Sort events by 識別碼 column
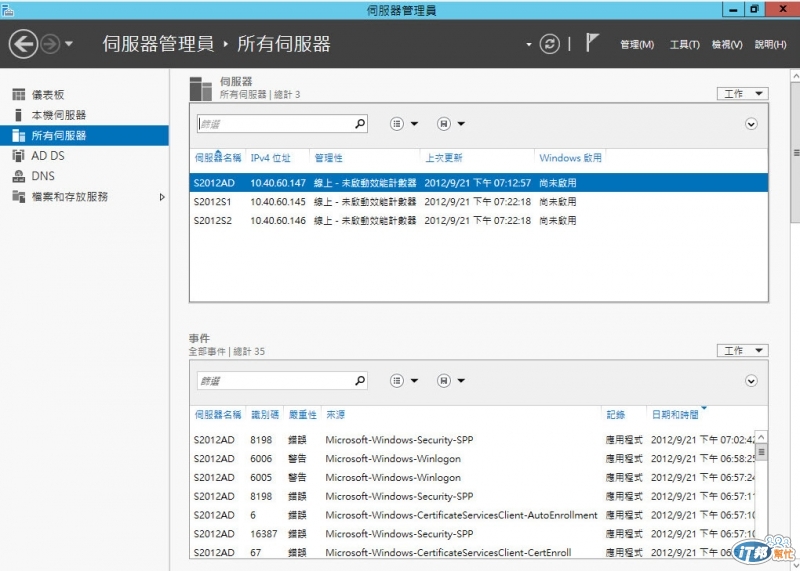The image size is (800, 571). click(x=265, y=415)
